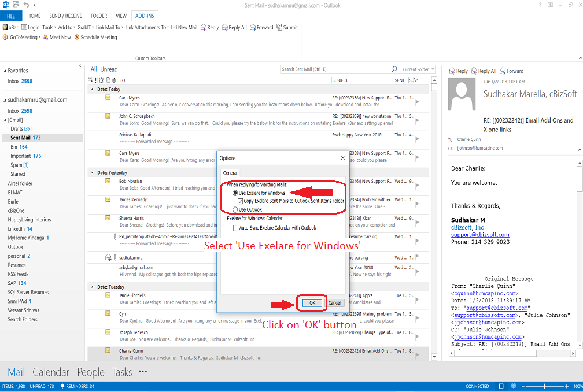Adjust the zoom slider in status bar
Viewport: 583px width, 392px height.
coord(544,386)
